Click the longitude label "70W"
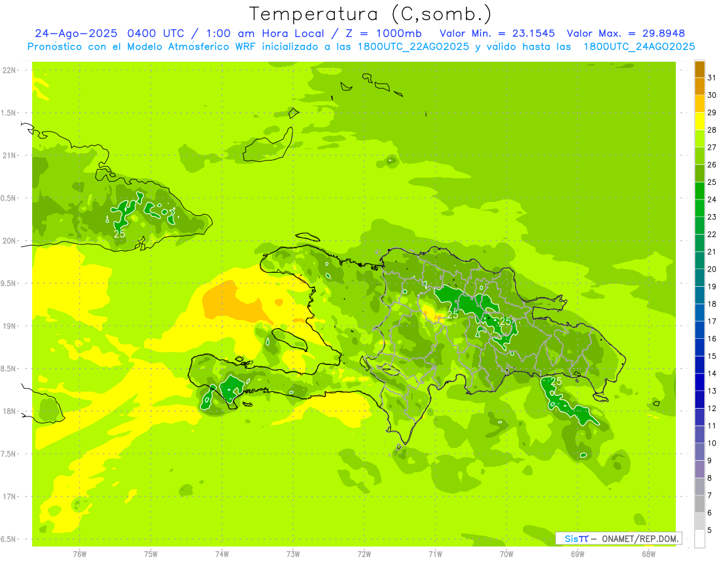 point(507,554)
